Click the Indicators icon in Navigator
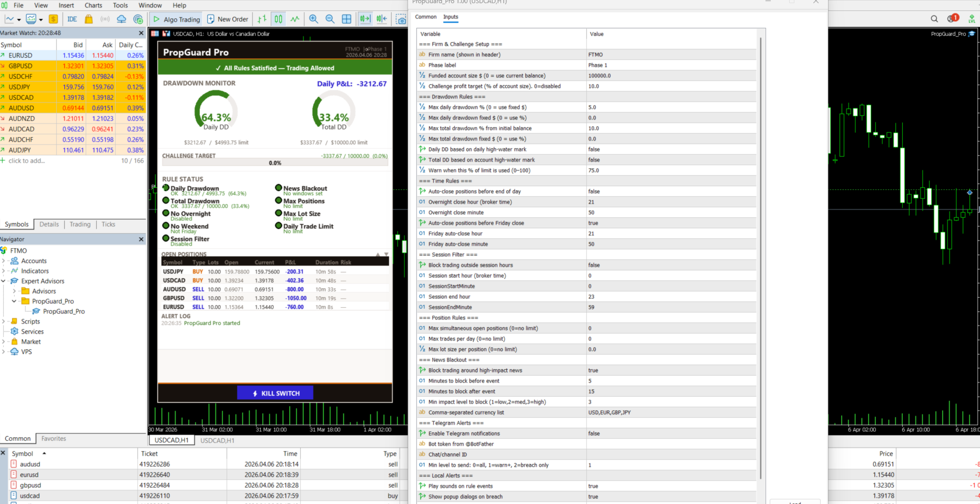Screen dimensions: 980x504 pyautogui.click(x=14, y=271)
